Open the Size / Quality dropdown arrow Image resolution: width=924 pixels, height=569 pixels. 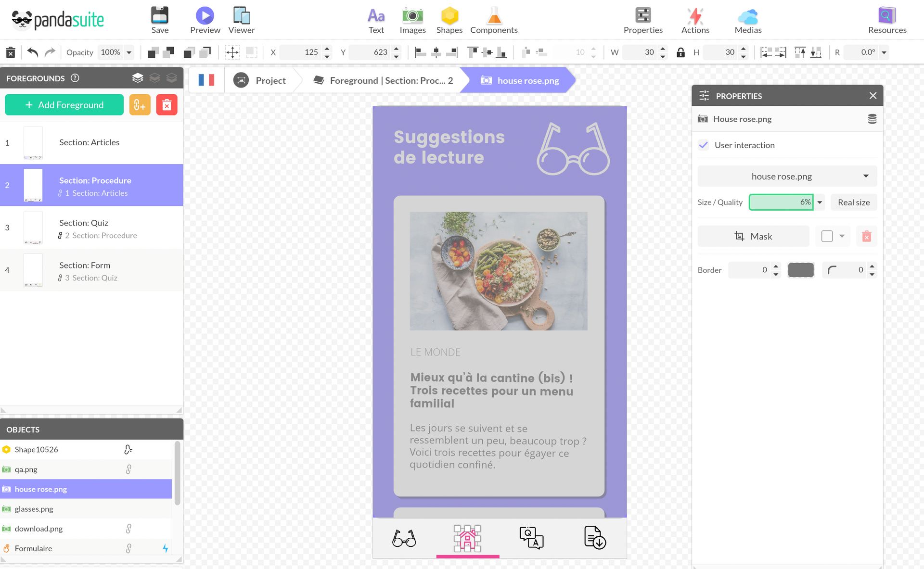pos(820,202)
